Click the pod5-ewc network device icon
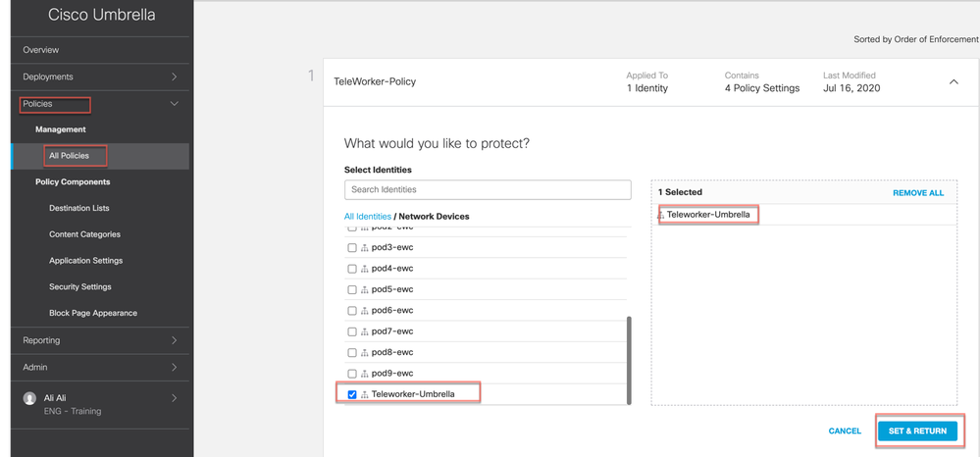Viewport: 980px width, 457px height. click(364, 290)
